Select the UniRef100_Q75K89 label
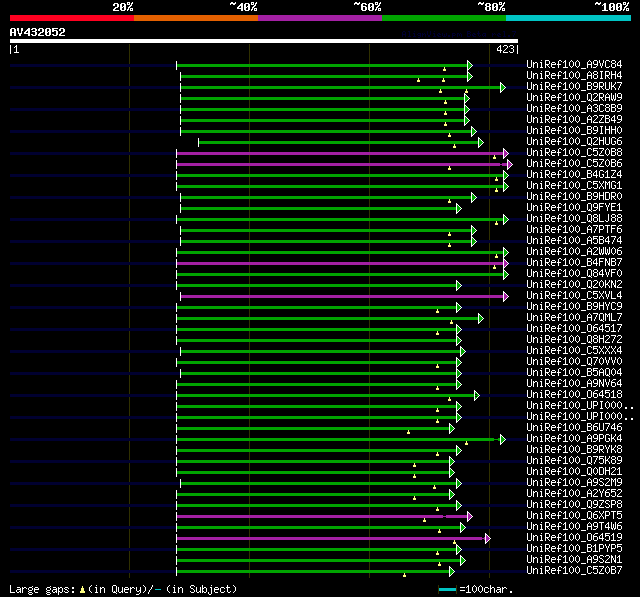This screenshot has height=597, width=640. (x=574, y=461)
